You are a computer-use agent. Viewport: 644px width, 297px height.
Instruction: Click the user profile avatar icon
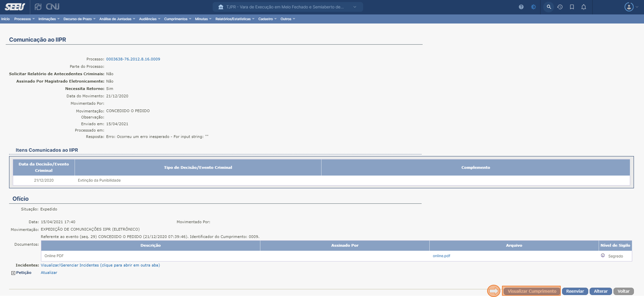629,7
